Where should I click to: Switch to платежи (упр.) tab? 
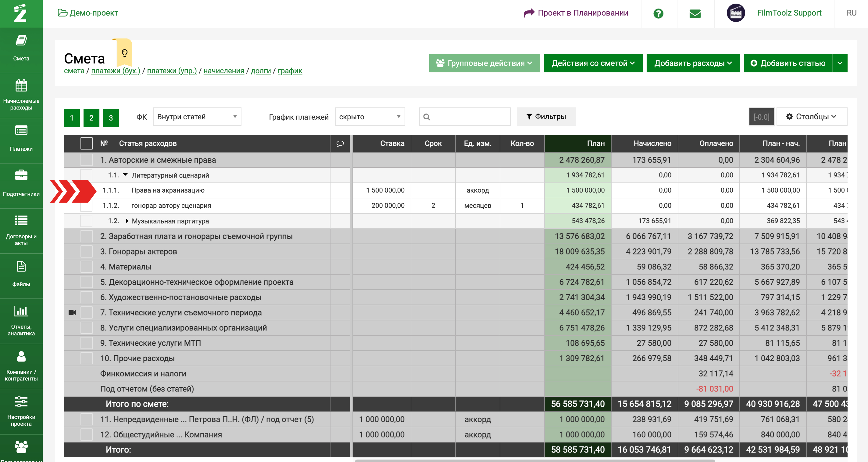point(172,71)
